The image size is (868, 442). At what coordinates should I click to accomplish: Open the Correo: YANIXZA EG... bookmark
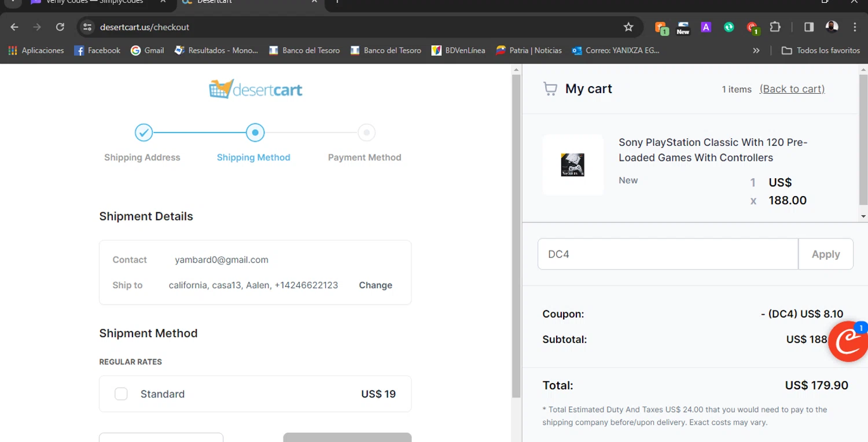616,50
